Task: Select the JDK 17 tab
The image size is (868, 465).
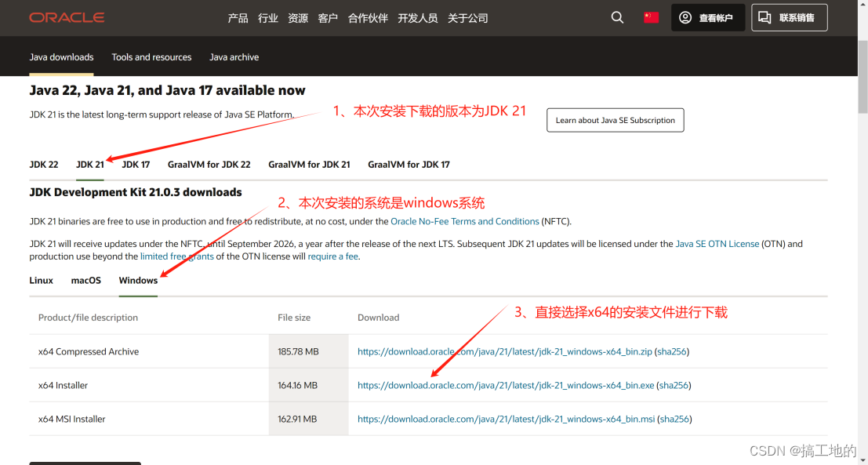Action: pyautogui.click(x=136, y=165)
